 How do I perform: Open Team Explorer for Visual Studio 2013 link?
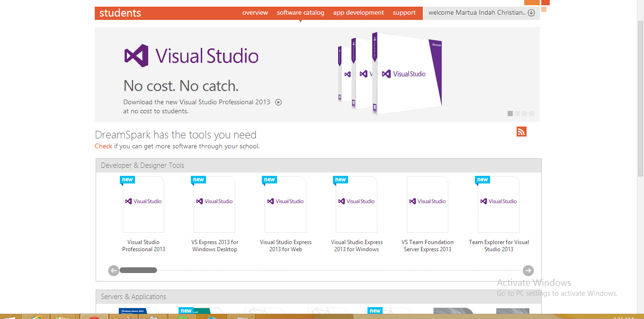[499, 246]
